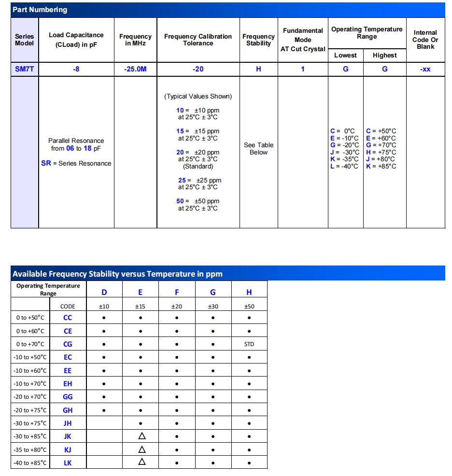Click the ±50 ppm column header value

pyautogui.click(x=249, y=306)
